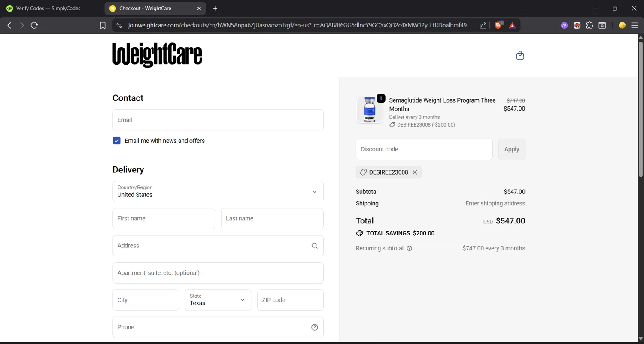
Task: Open the Country/Region dropdown
Action: (x=218, y=191)
